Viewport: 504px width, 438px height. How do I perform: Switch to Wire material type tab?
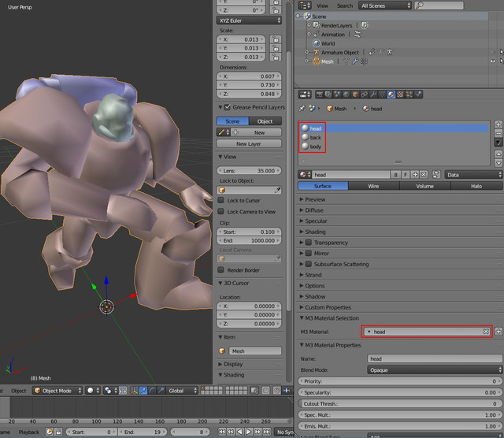coord(373,186)
